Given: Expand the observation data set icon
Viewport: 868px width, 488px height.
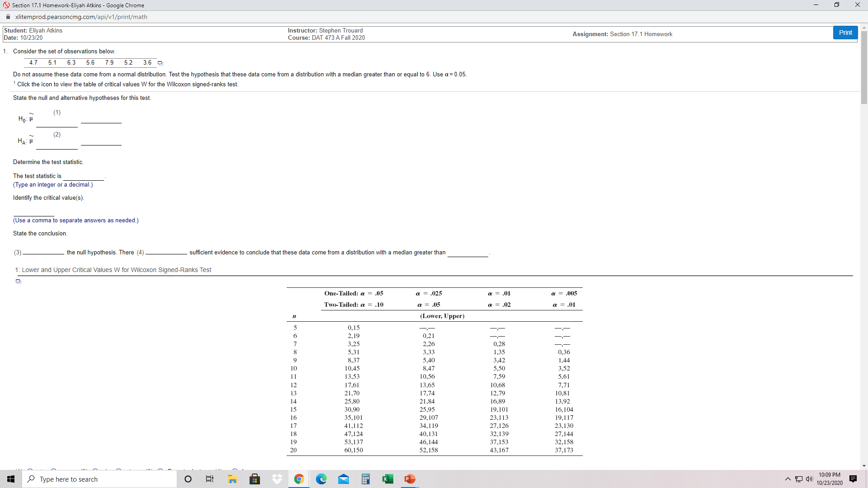Looking at the screenshot, I should coord(160,63).
